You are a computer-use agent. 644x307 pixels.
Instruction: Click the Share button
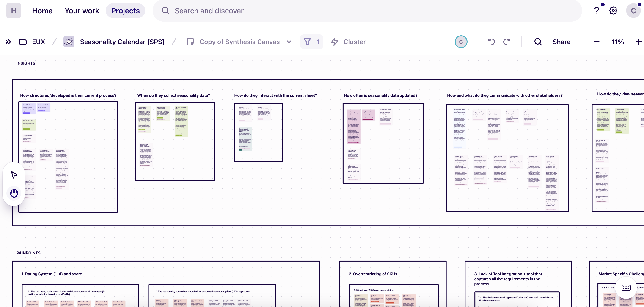click(561, 42)
